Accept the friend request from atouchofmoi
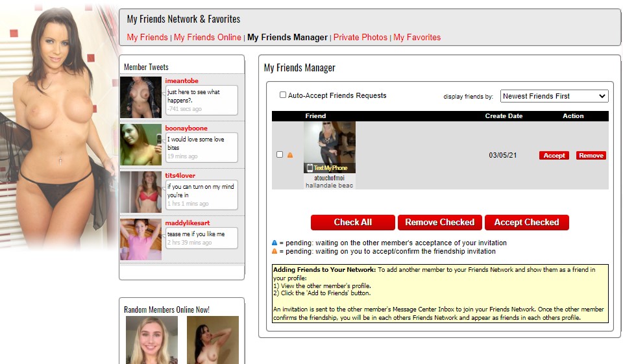 554,156
